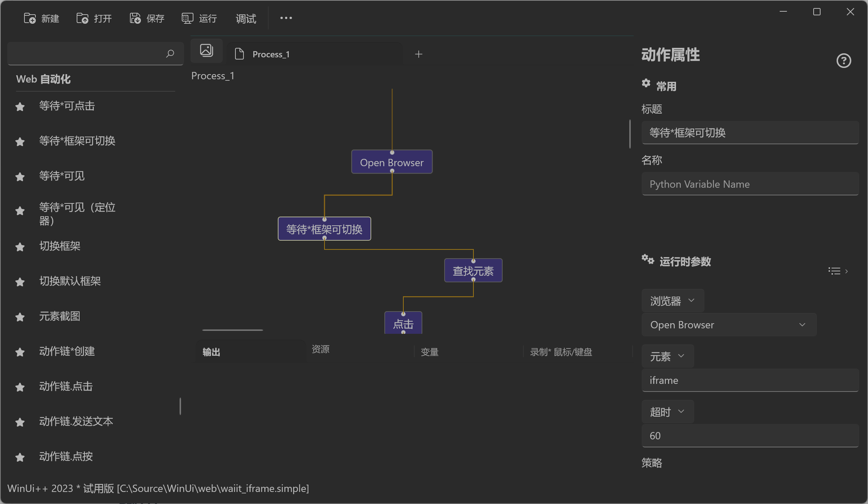Switch to the 资源 tab
868x504 pixels.
320,350
